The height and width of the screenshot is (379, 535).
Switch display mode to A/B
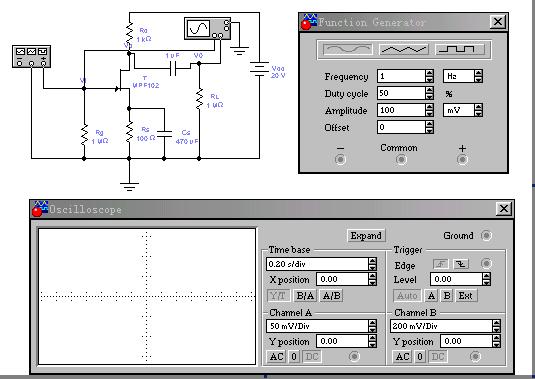click(332, 296)
